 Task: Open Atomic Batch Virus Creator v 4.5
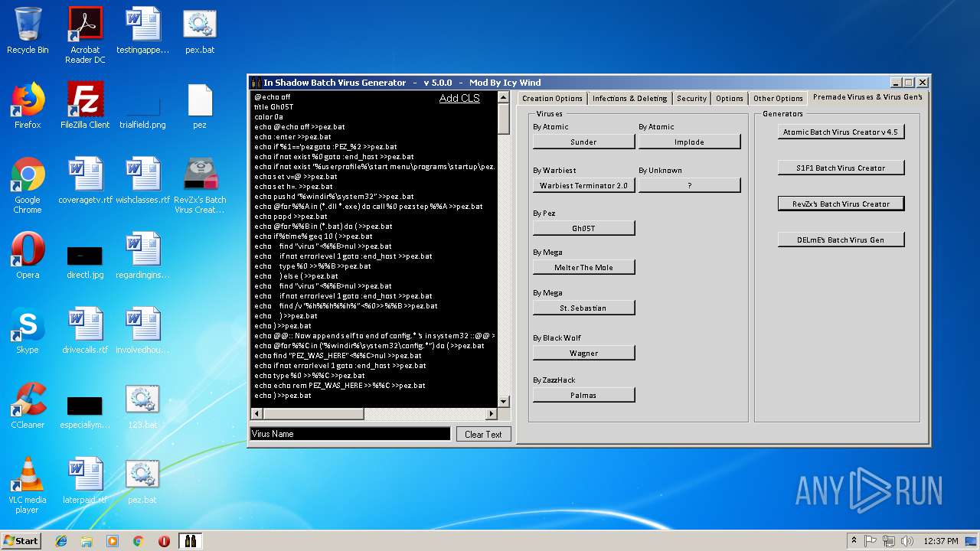click(x=841, y=132)
